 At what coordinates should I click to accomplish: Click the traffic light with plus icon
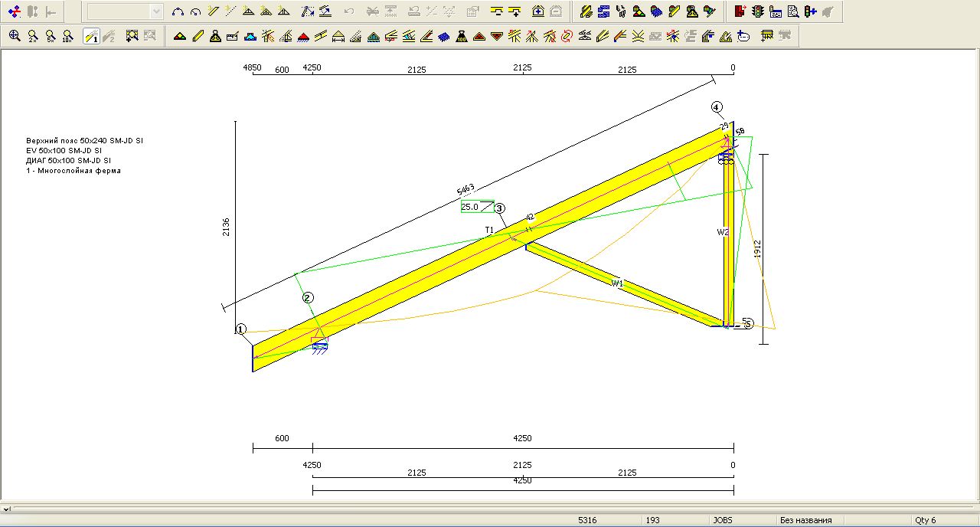tap(810, 11)
